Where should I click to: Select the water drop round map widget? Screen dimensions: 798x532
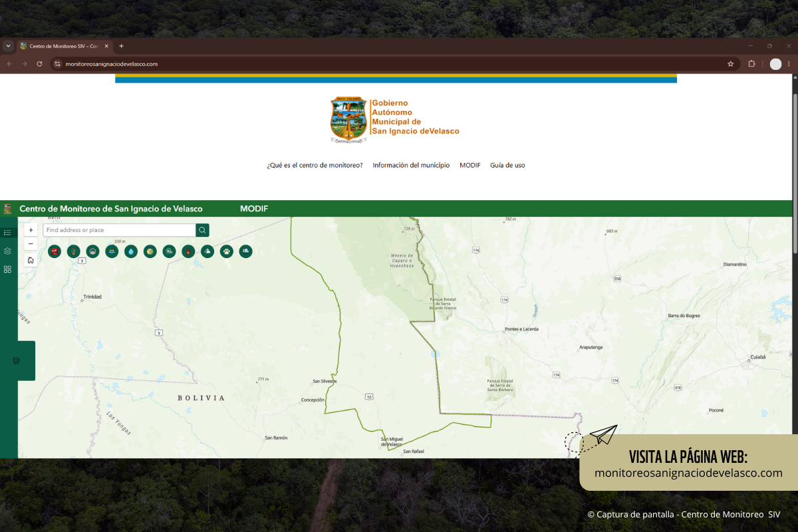tap(131, 251)
